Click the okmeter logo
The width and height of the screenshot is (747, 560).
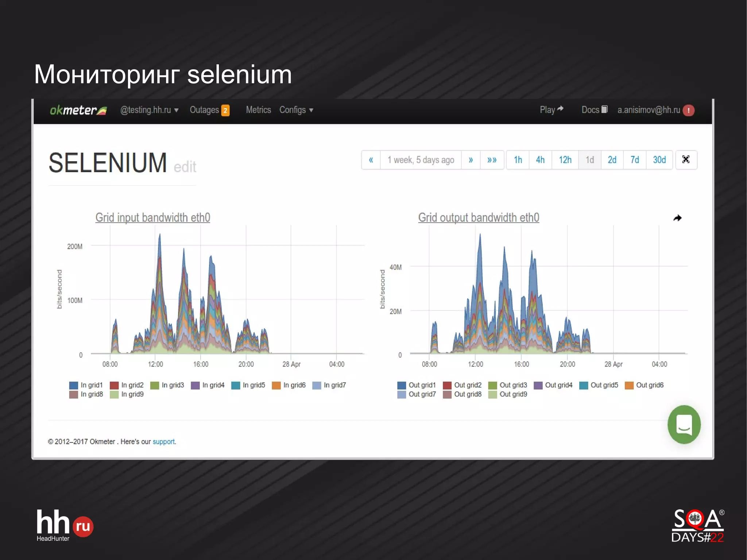click(78, 110)
